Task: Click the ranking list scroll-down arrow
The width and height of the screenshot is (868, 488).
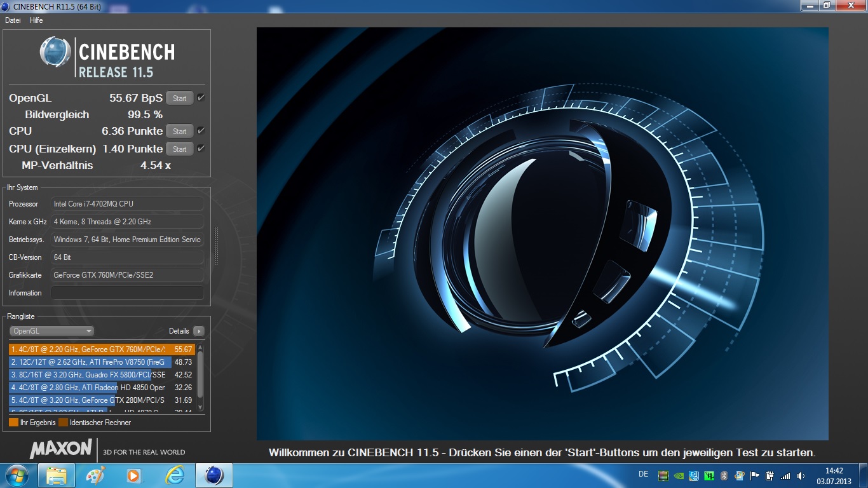Action: coord(201,407)
